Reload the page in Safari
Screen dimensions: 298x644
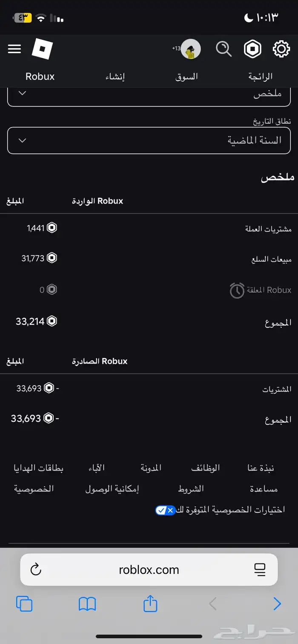click(x=36, y=570)
